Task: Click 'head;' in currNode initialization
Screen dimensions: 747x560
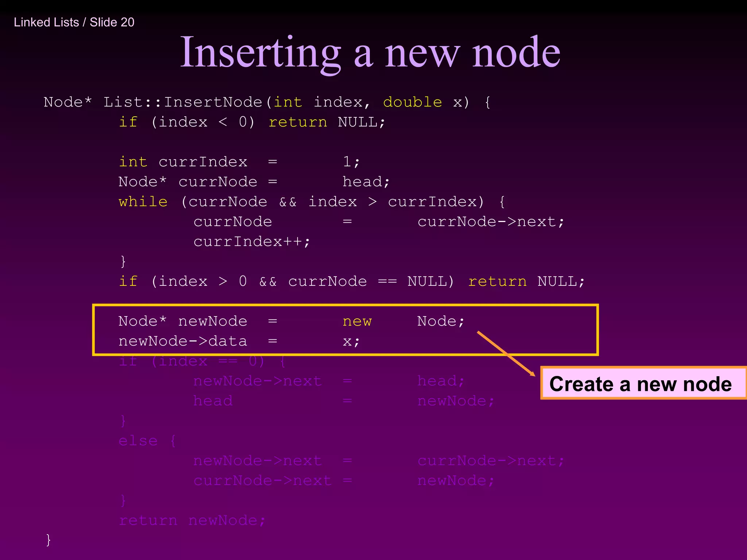Action: point(366,182)
